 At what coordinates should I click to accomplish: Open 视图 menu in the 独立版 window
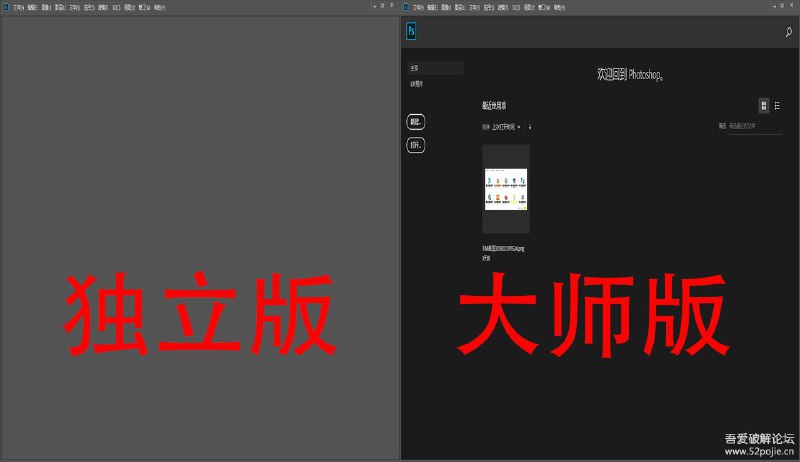(129, 8)
